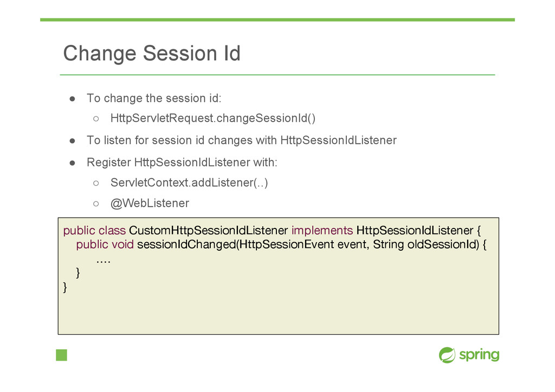Click the thick green bar at the top
The width and height of the screenshot is (555, 392).
(277, 20)
